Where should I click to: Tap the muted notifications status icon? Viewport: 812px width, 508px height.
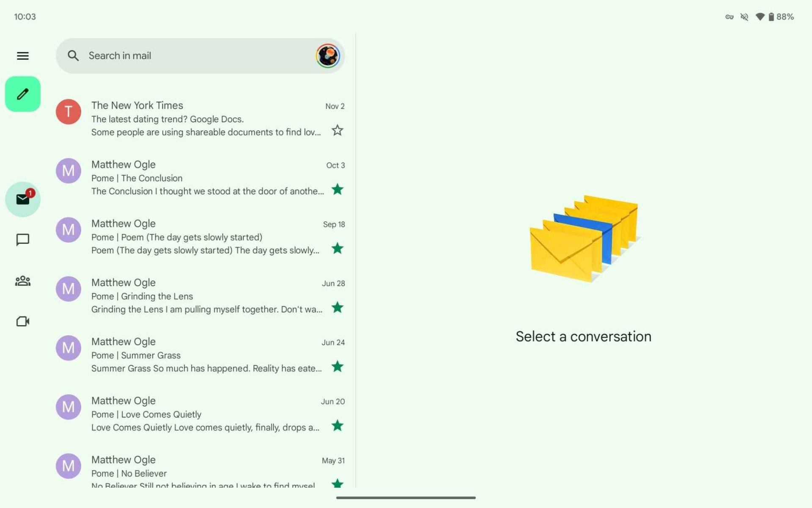745,16
